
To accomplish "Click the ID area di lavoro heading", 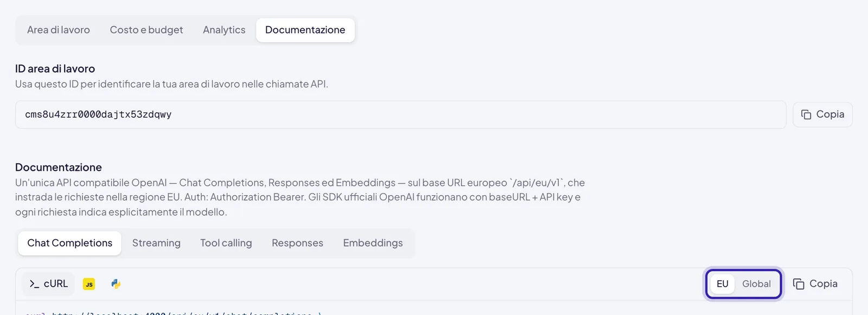I will pos(55,69).
